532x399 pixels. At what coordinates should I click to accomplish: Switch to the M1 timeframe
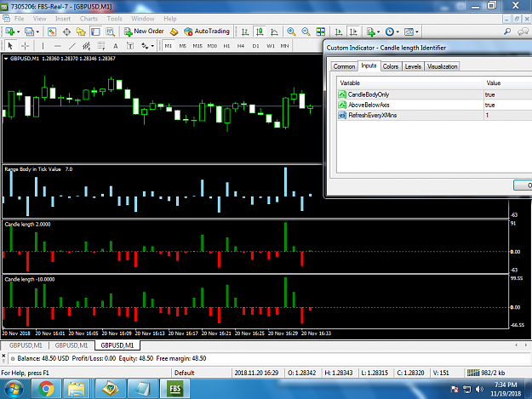pyautogui.click(x=169, y=46)
